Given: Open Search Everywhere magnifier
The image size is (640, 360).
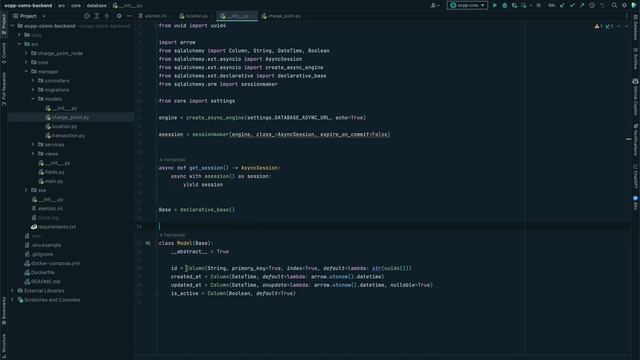Looking at the screenshot, I should coord(614,5).
